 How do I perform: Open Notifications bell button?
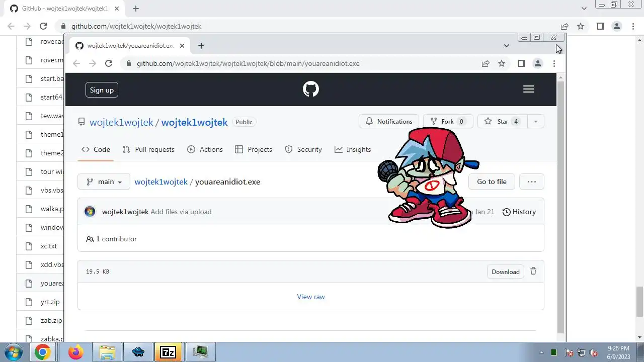click(389, 121)
